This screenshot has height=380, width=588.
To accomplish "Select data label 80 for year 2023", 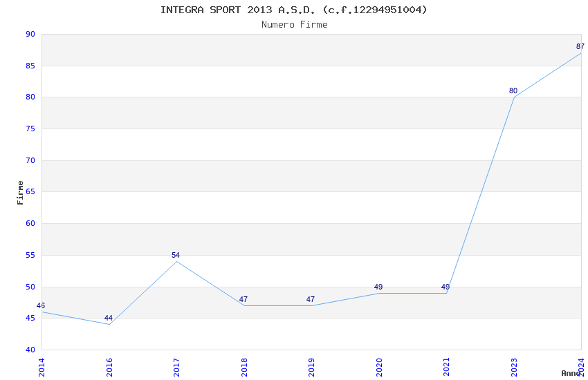I will [513, 91].
